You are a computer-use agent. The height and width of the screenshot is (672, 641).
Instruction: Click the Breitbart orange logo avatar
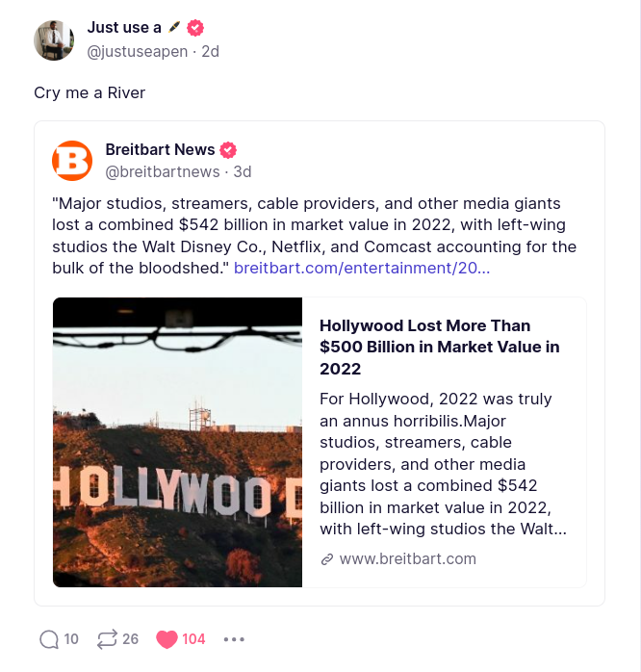(72, 161)
